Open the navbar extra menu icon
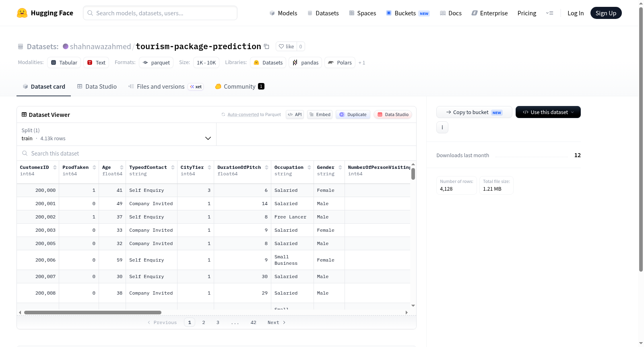The height and width of the screenshot is (347, 644). coord(549,13)
